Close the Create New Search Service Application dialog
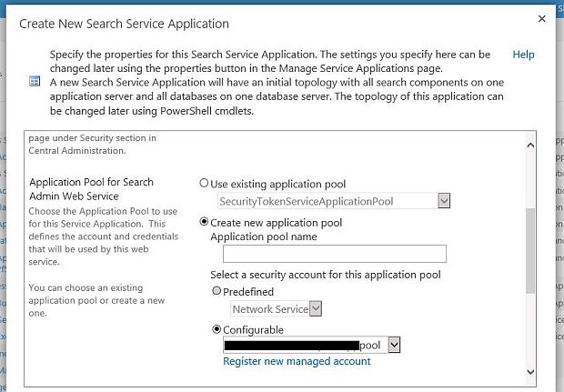This screenshot has width=564, height=392. [x=542, y=19]
